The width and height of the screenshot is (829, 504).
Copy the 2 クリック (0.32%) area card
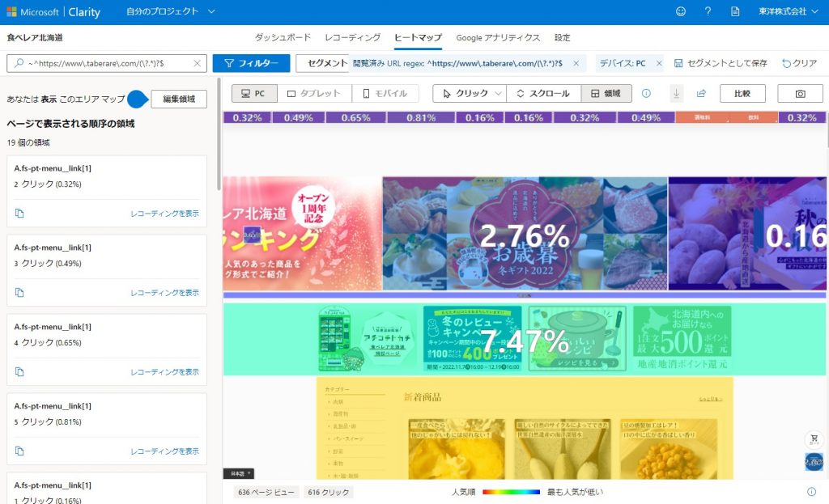19,214
